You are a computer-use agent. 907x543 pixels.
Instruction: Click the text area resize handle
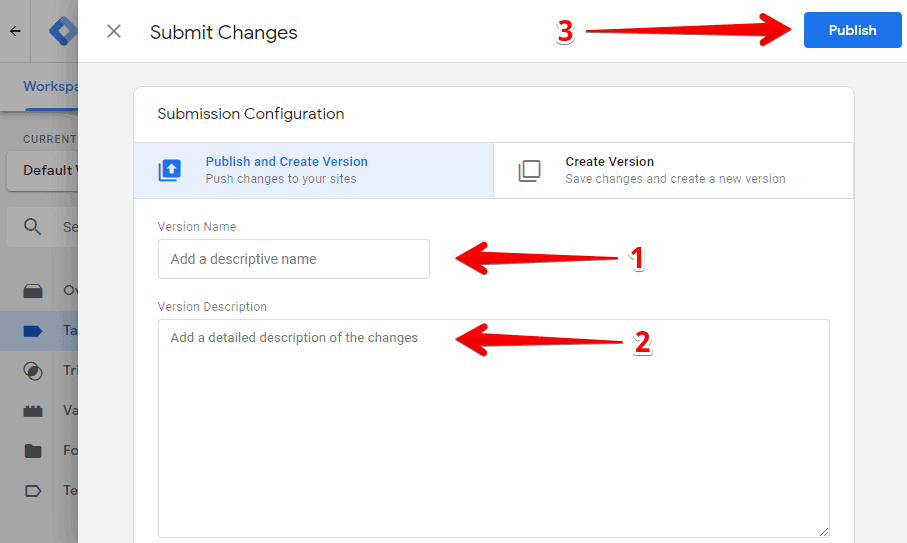click(x=824, y=532)
